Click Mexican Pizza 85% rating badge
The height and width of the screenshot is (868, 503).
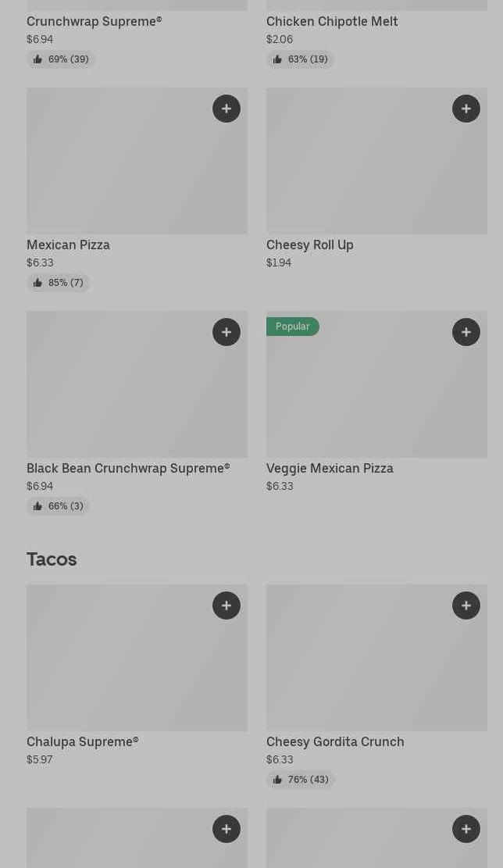pyautogui.click(x=59, y=283)
